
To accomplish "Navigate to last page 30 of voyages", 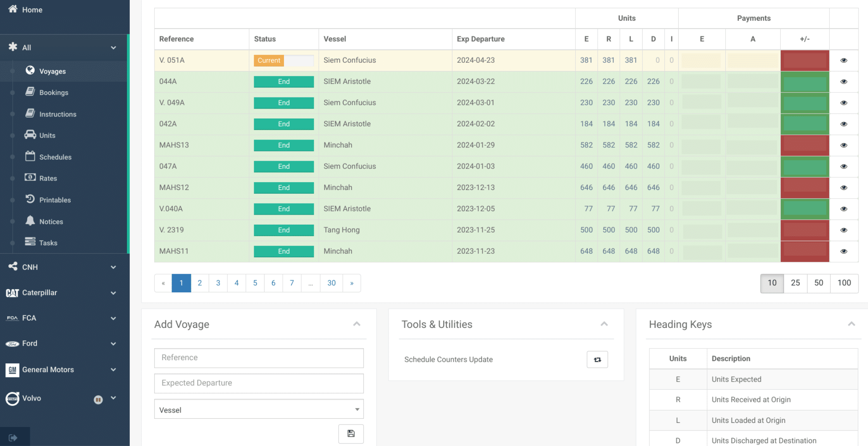I will (331, 283).
